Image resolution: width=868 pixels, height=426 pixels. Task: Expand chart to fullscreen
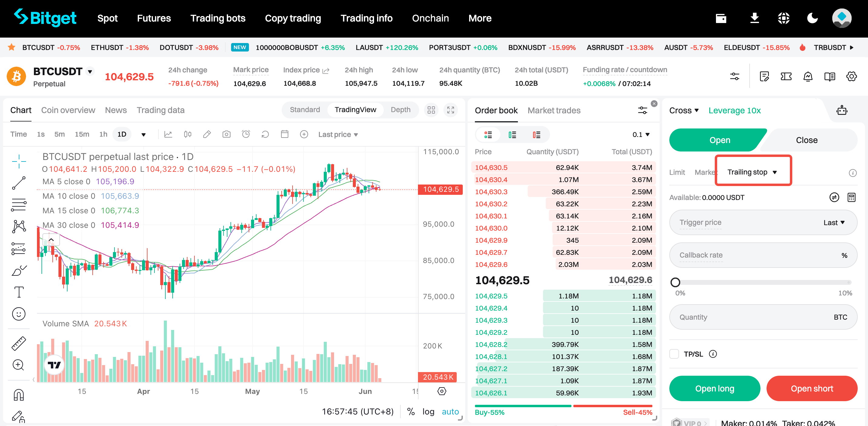pos(451,110)
